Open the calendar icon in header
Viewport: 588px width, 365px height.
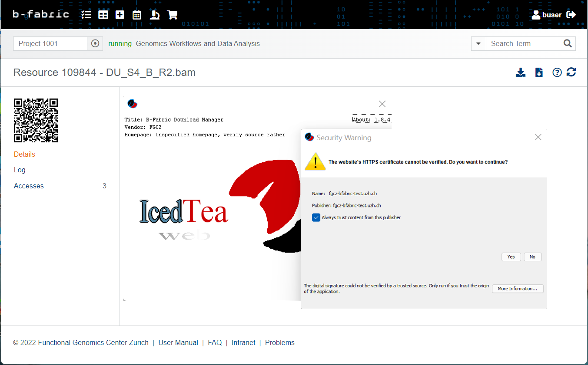coord(137,15)
